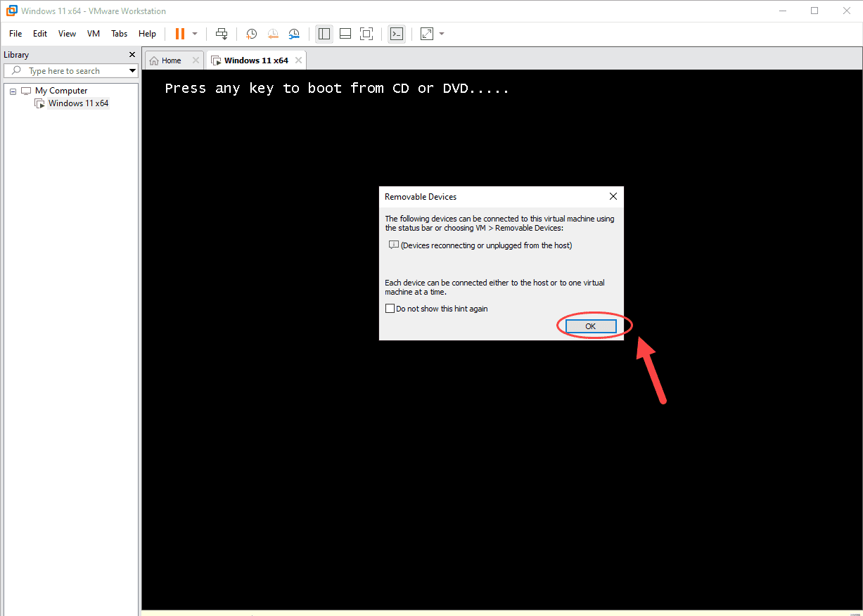Collapse the My Computer tree node
This screenshot has height=616, width=863.
click(x=13, y=91)
